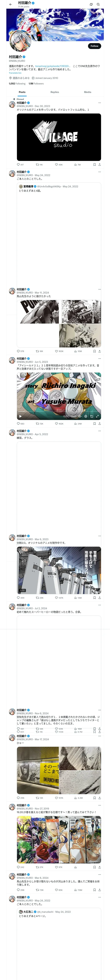Share the Mar 11, 2024 post
Image resolution: width=110 pixels, height=980 pixels.
coord(100,351)
